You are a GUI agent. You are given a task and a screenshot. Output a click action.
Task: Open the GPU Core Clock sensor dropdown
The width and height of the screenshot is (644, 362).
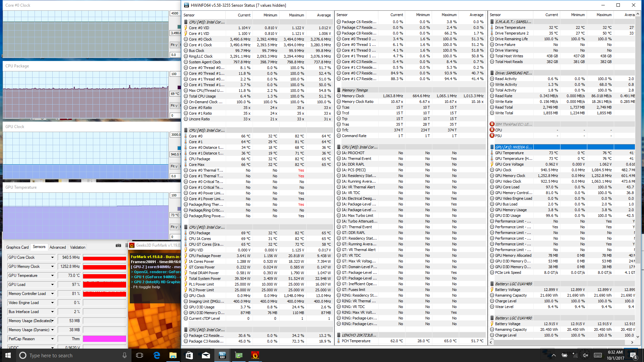coord(52,257)
